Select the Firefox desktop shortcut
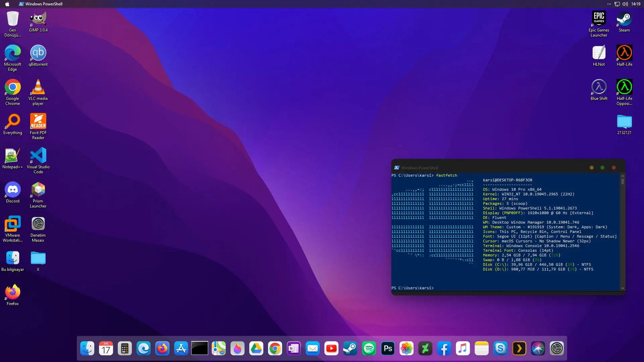This screenshot has height=362, width=644. click(x=13, y=295)
